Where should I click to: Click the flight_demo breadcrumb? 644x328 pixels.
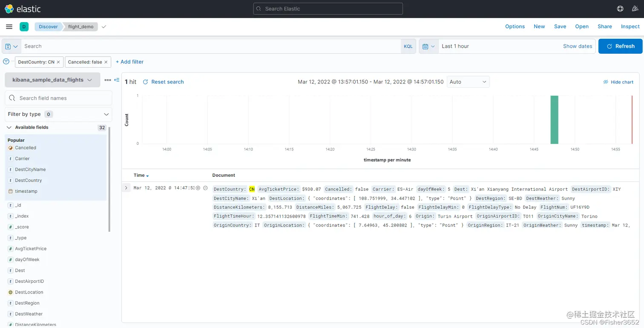(x=80, y=26)
